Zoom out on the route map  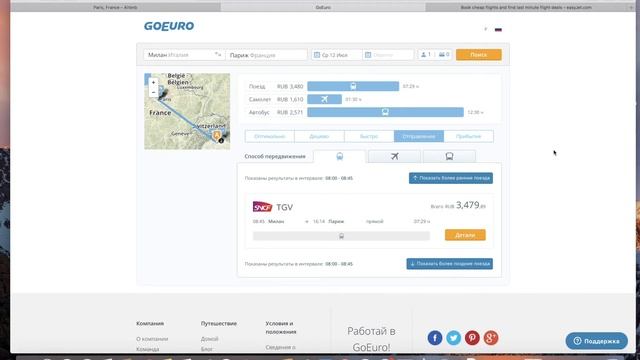point(153,92)
